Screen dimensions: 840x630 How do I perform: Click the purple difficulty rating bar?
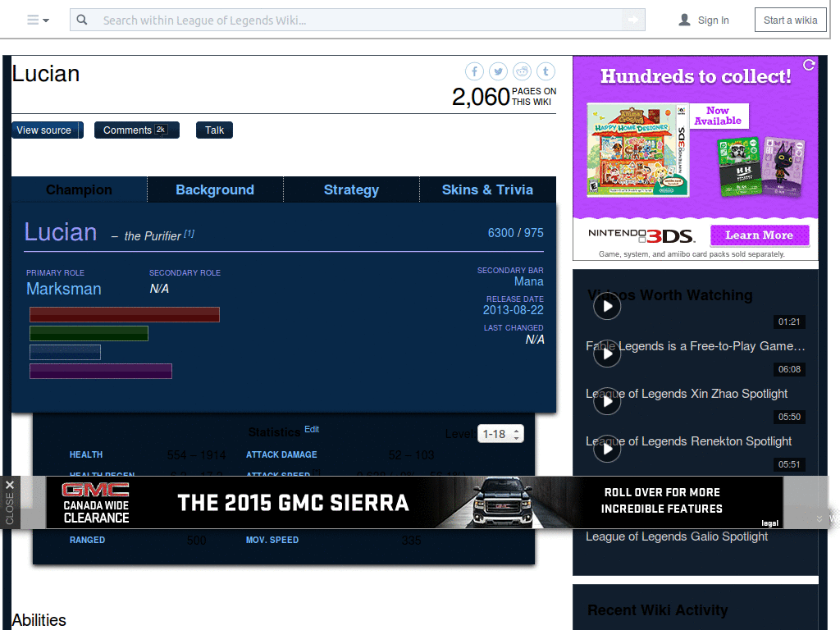pos(101,371)
